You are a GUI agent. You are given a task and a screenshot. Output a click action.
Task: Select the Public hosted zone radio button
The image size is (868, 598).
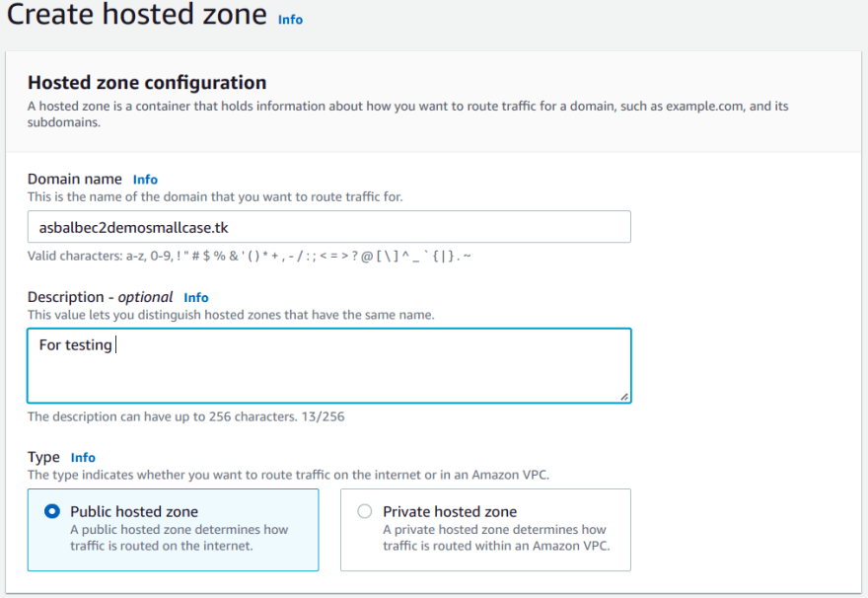pyautogui.click(x=52, y=511)
